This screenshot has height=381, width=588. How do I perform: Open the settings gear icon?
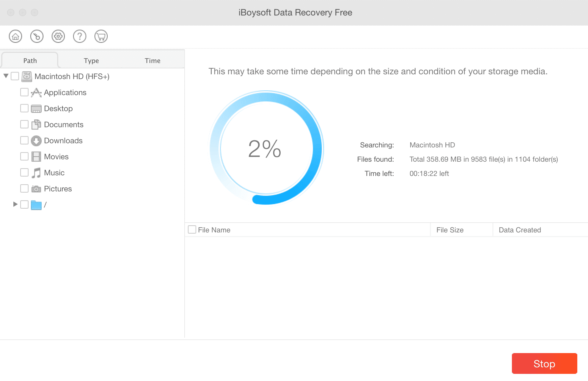click(58, 37)
